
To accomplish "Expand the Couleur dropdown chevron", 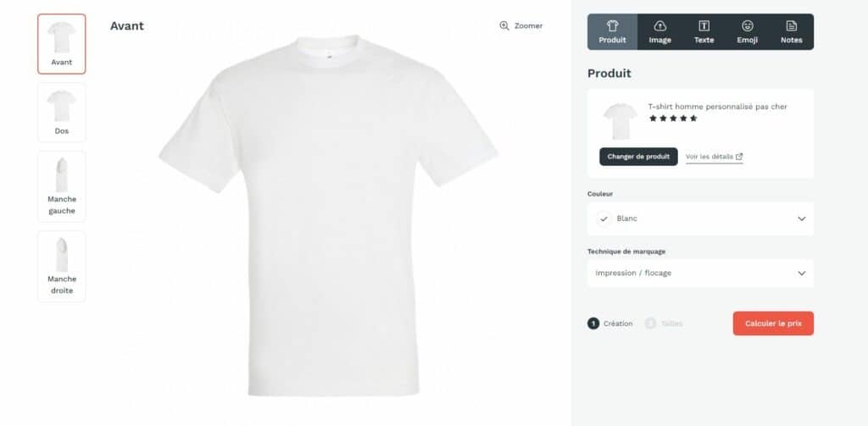I will coord(802,219).
